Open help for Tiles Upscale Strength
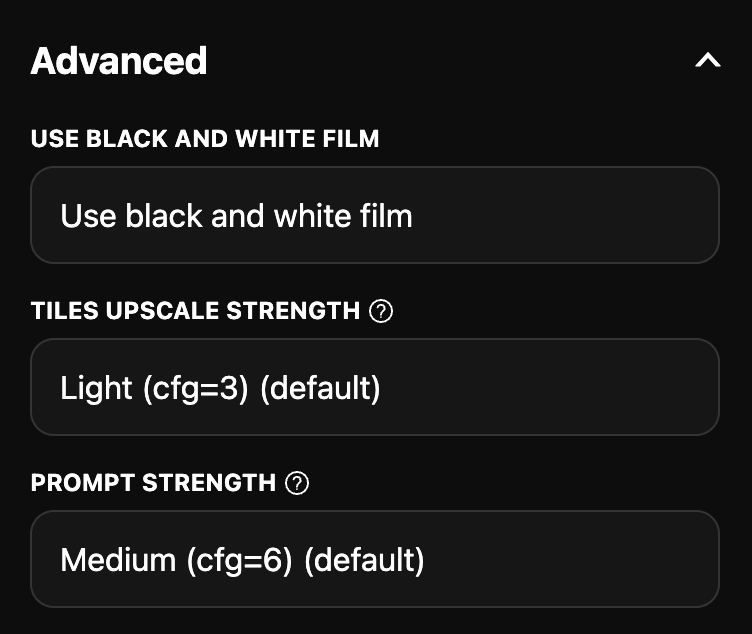This screenshot has width=752, height=634. pyautogui.click(x=381, y=311)
